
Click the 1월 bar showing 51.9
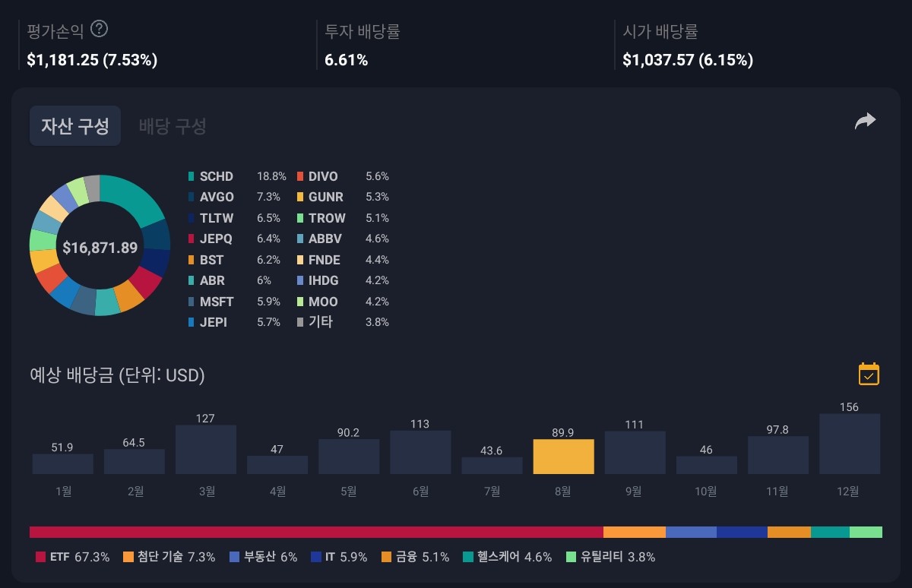[x=62, y=464]
